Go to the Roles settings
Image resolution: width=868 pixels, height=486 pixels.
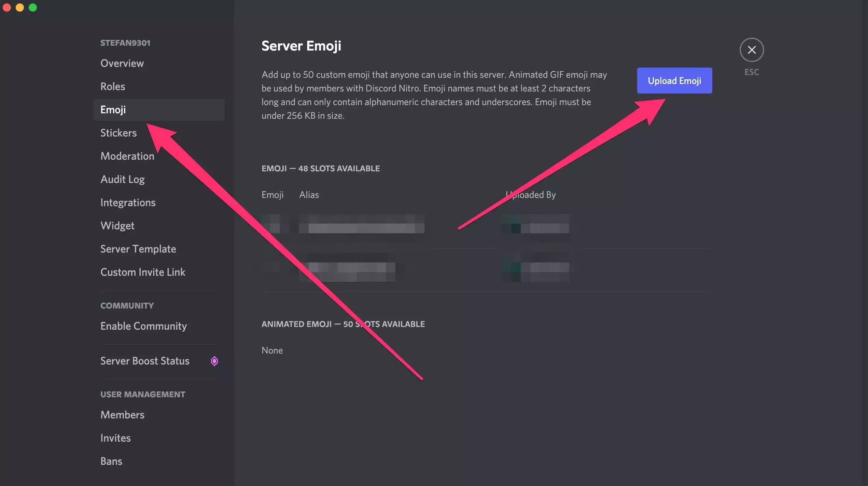(x=113, y=86)
